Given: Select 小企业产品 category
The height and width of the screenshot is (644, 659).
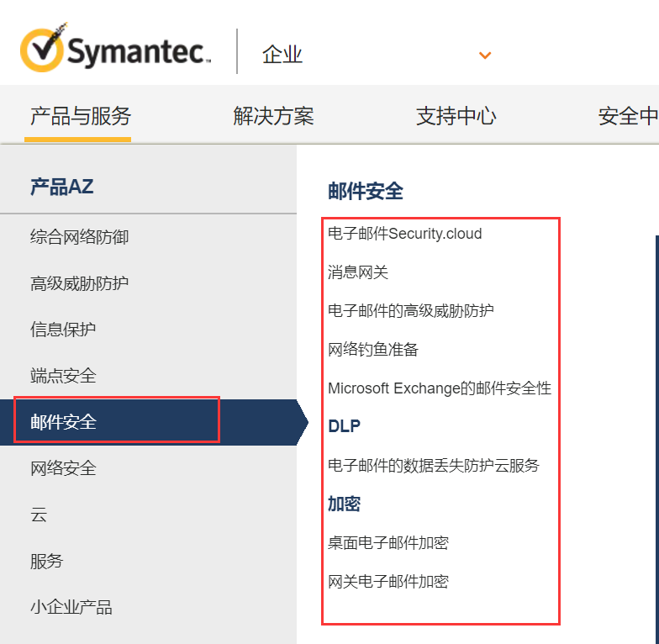Looking at the screenshot, I should click(x=71, y=607).
